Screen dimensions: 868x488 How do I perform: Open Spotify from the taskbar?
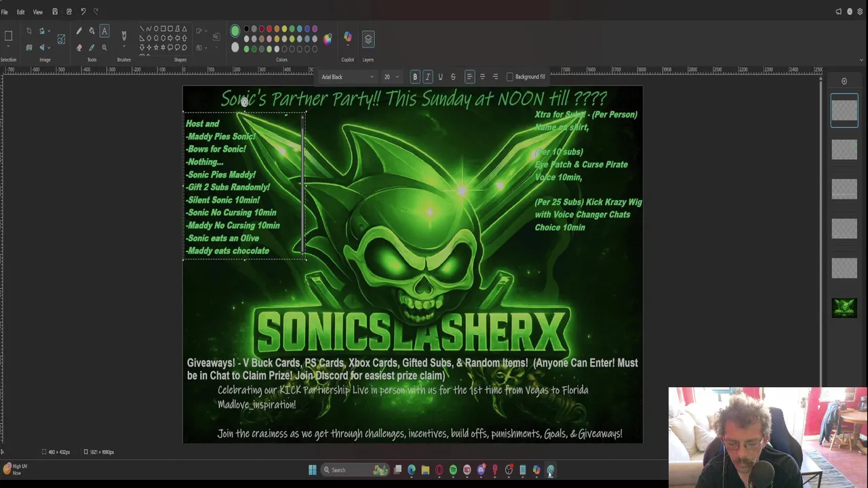click(x=453, y=470)
